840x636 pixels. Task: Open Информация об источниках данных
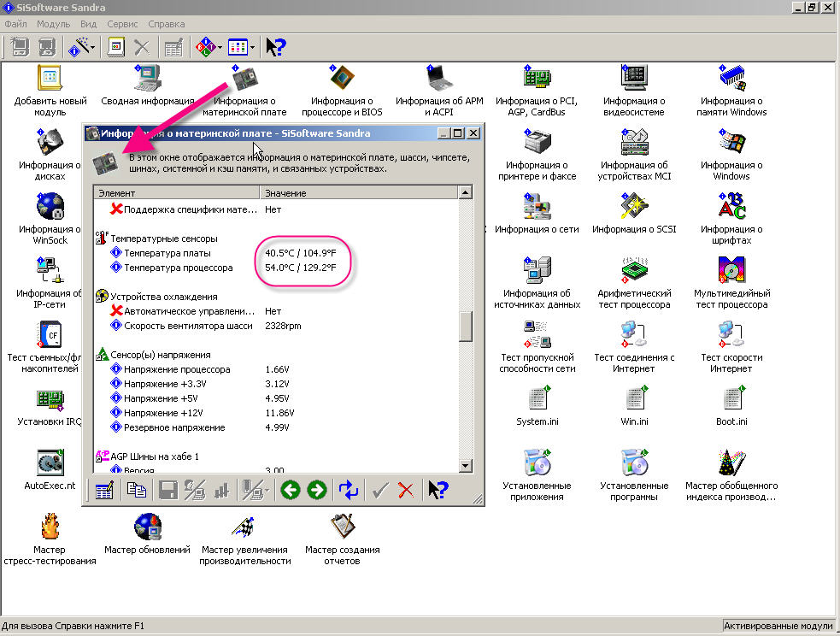coord(537,283)
